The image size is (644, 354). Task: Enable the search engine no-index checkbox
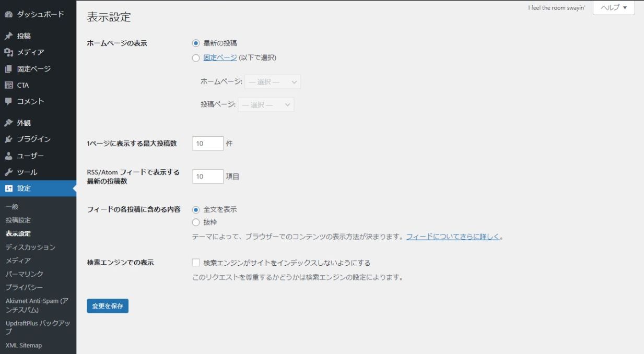(x=196, y=263)
